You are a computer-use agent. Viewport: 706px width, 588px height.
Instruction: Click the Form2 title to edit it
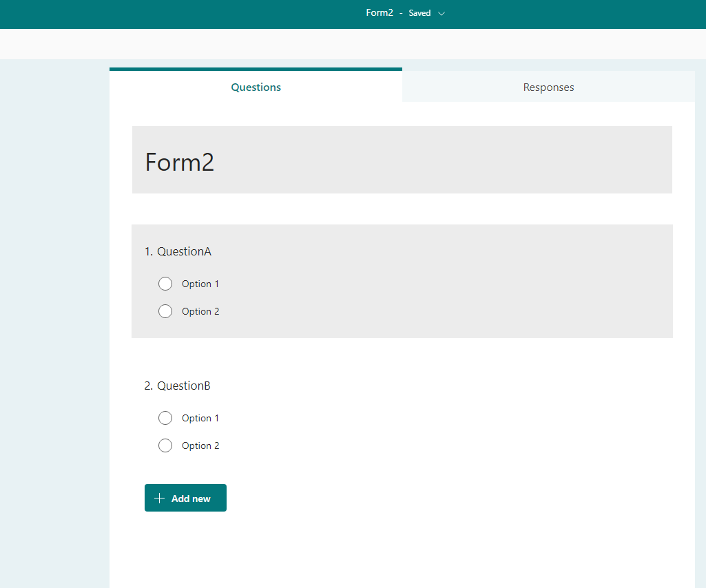[x=179, y=162]
